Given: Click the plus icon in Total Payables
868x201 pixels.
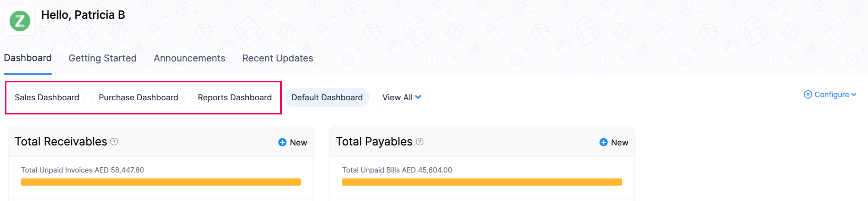Looking at the screenshot, I should coord(604,142).
